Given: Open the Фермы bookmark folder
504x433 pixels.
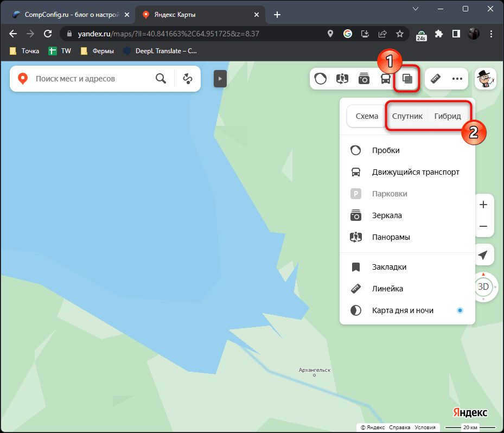Looking at the screenshot, I should point(97,51).
